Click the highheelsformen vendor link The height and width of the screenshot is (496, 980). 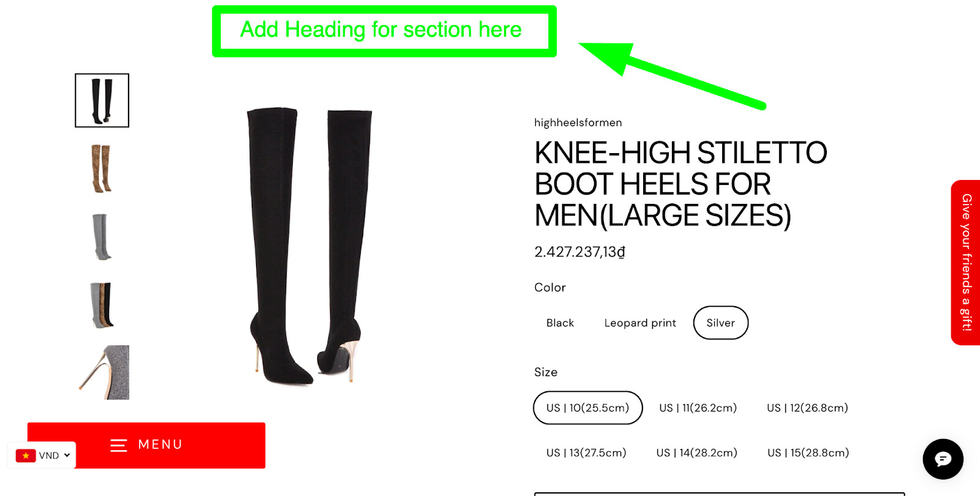(x=578, y=122)
